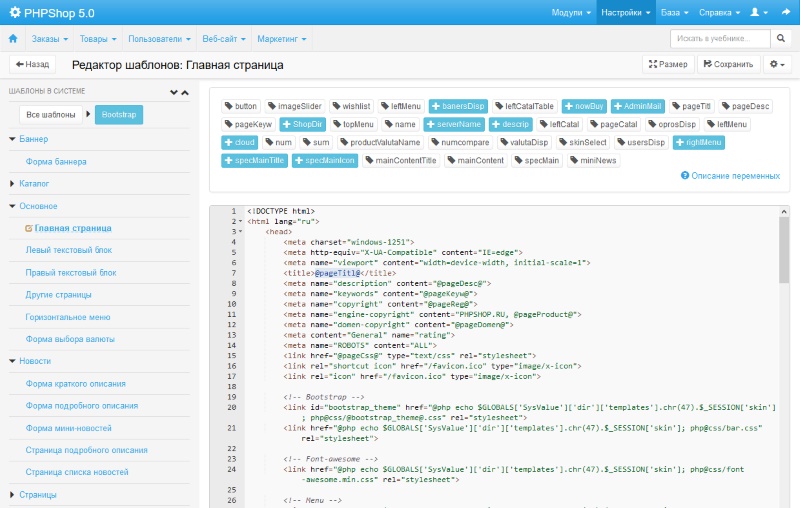Click the share arrow icon top right
This screenshot has height=508, width=800.
(786, 12)
